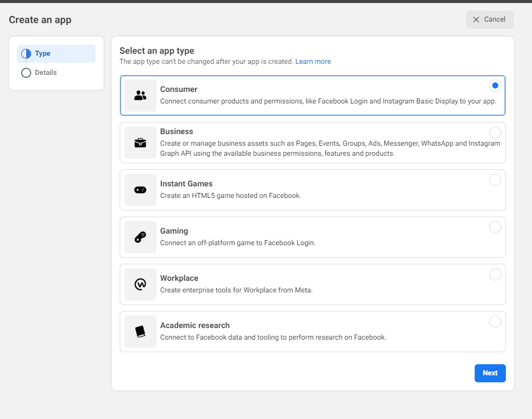Click the Academic research description text
This screenshot has width=532, height=419.
273,337
